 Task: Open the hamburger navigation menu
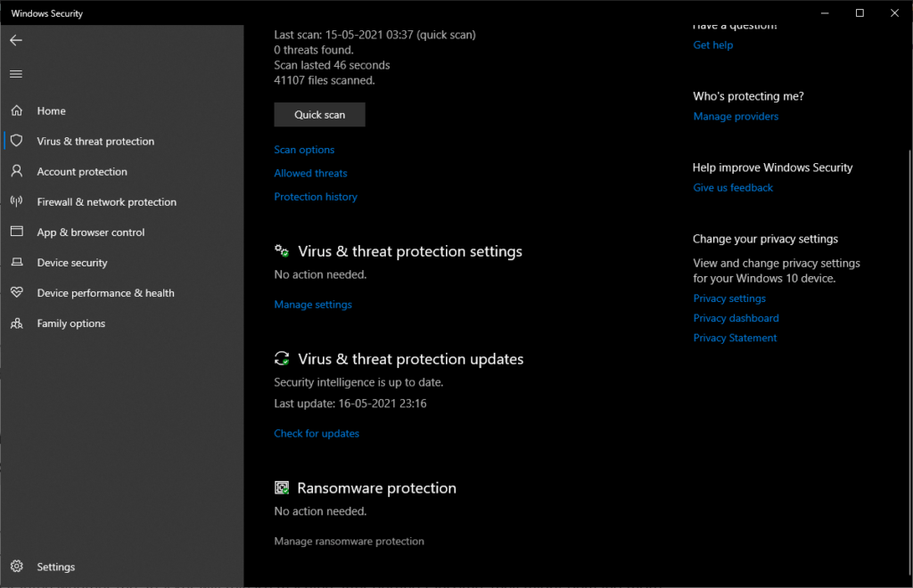click(15, 74)
